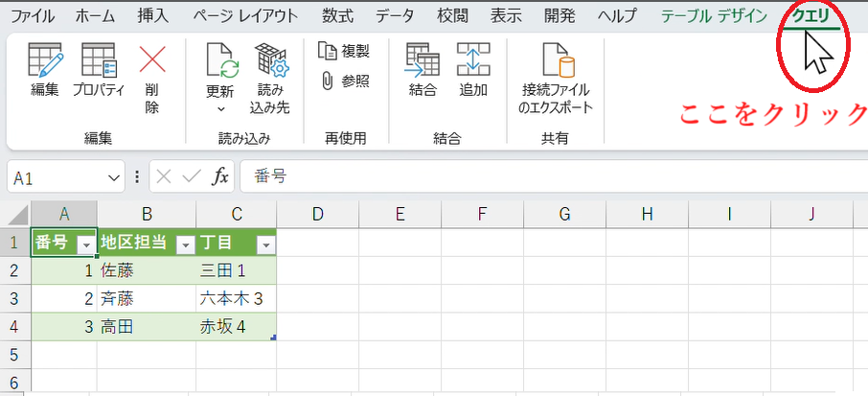
Task: Click the 結合 (Merge) queries icon
Action: point(422,60)
